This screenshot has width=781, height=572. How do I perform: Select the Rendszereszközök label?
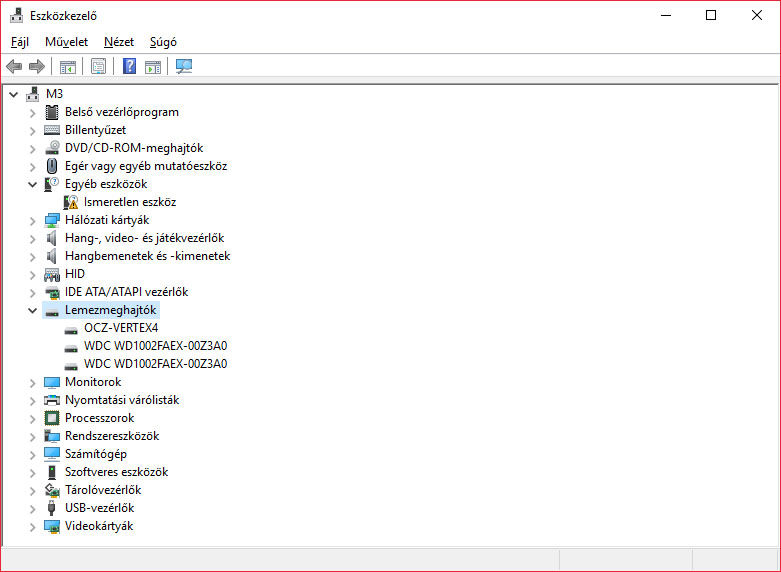click(x=112, y=436)
